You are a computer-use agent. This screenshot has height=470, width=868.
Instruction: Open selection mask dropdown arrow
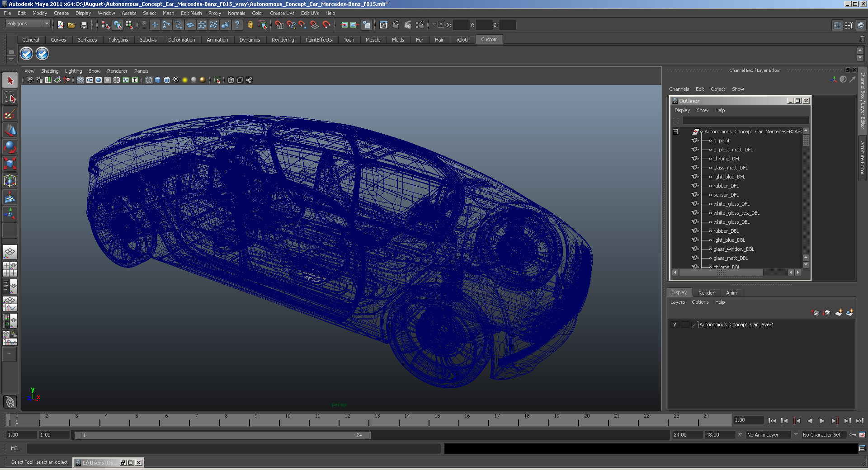click(x=144, y=25)
